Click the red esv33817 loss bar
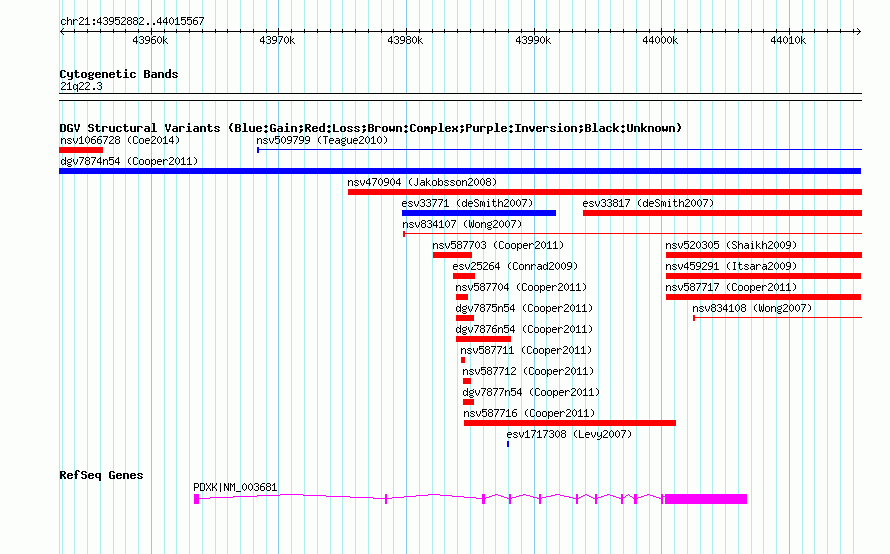This screenshot has height=554, width=890. pyautogui.click(x=723, y=213)
